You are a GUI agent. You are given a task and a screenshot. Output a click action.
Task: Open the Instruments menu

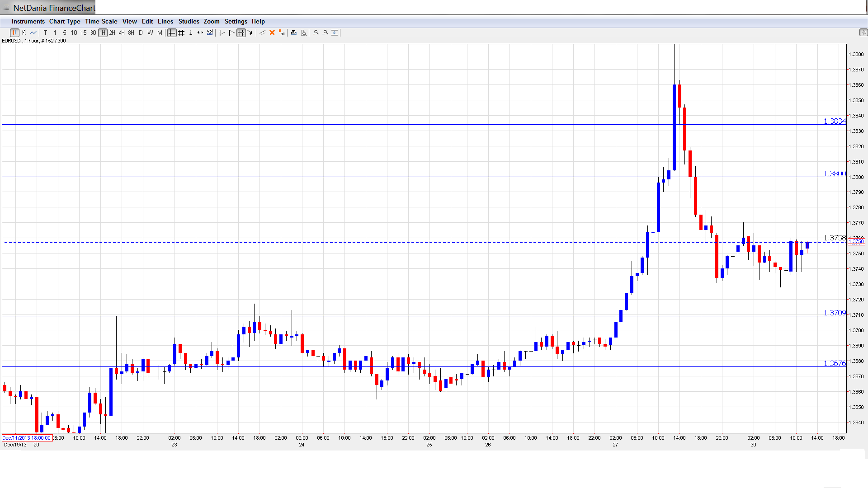point(28,21)
